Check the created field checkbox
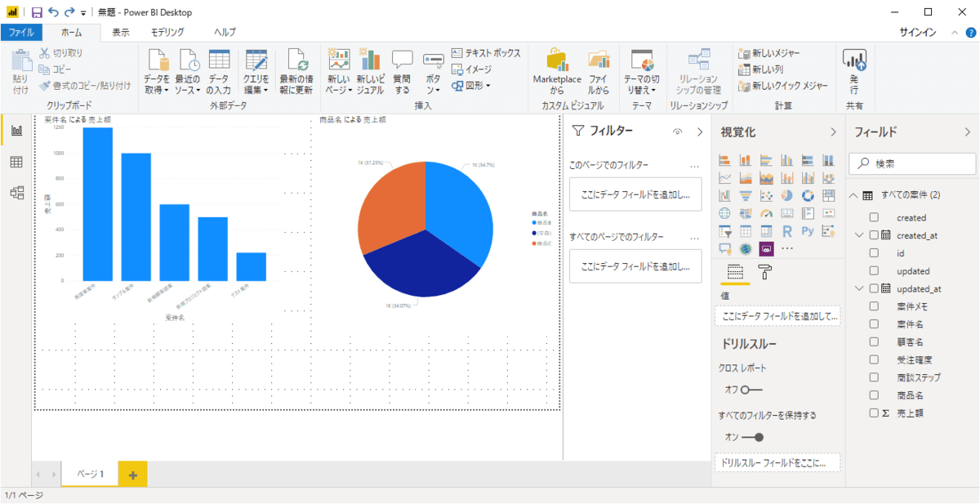This screenshot has height=504, width=980. tap(874, 218)
